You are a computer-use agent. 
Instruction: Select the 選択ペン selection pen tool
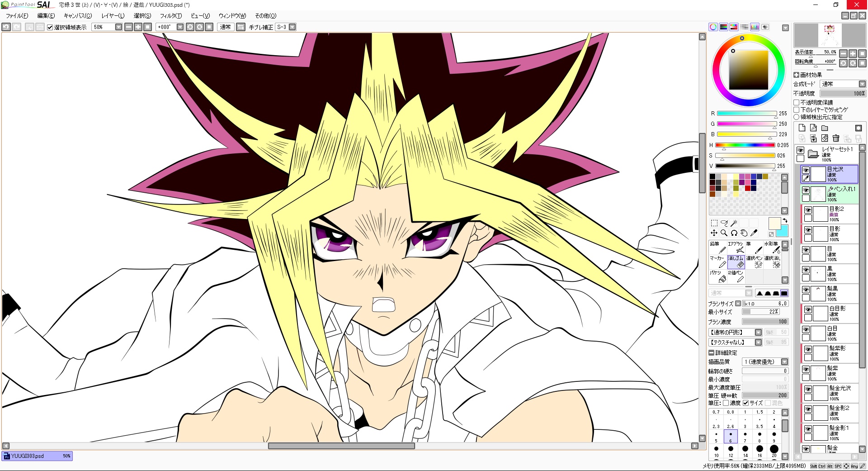[754, 262]
